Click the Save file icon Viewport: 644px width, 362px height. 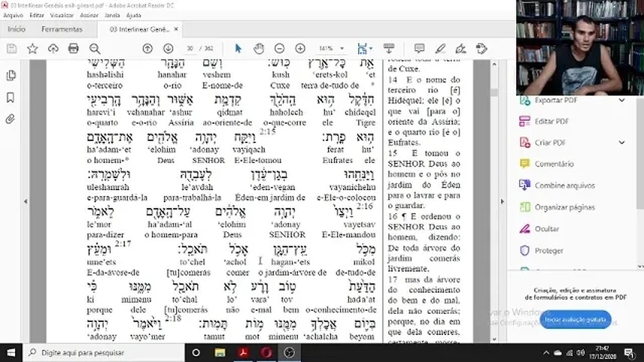(12, 48)
